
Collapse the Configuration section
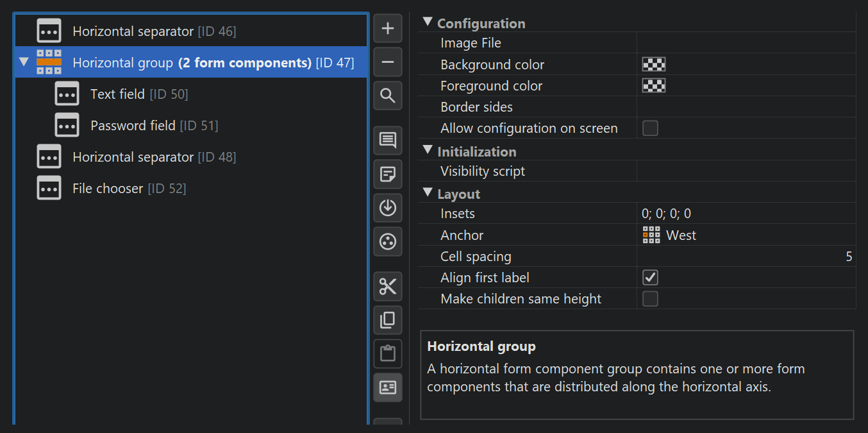click(428, 23)
